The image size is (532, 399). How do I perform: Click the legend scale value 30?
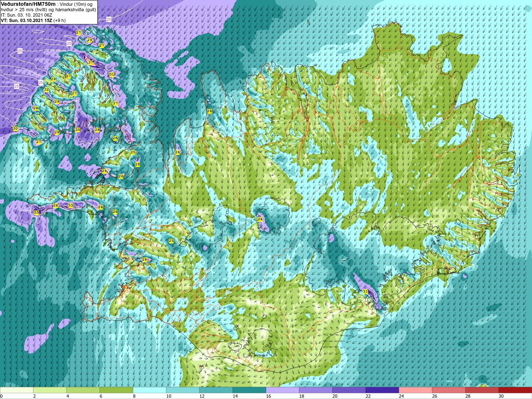point(501,396)
